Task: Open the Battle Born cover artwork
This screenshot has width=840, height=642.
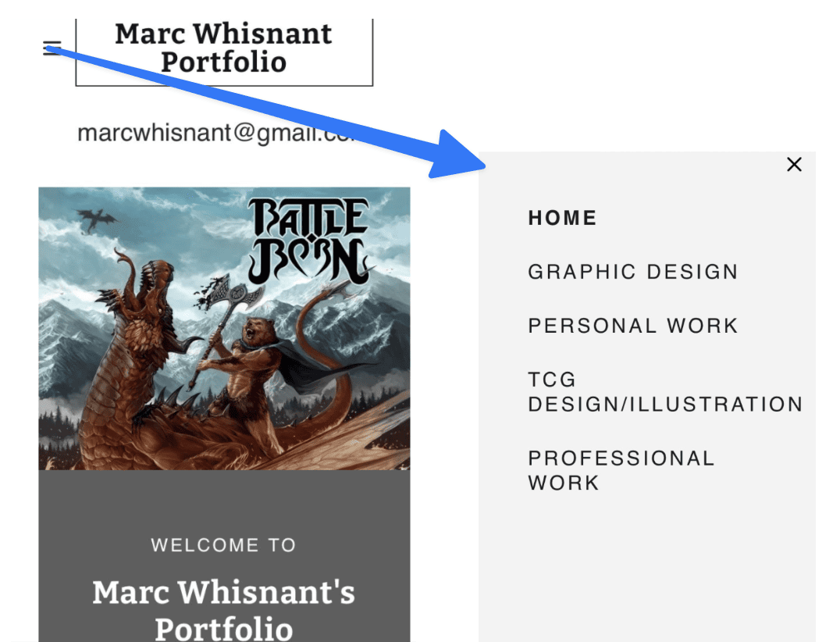Action: click(x=225, y=329)
